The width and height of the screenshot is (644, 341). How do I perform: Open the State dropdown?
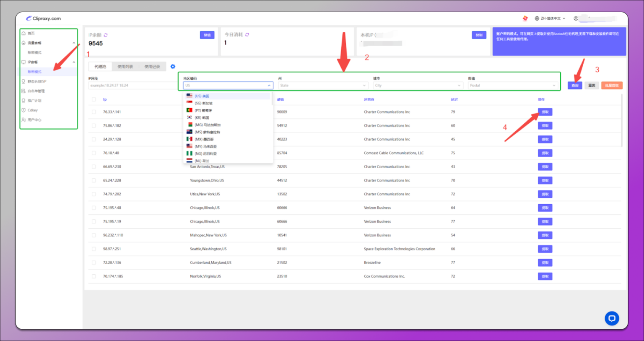click(323, 85)
